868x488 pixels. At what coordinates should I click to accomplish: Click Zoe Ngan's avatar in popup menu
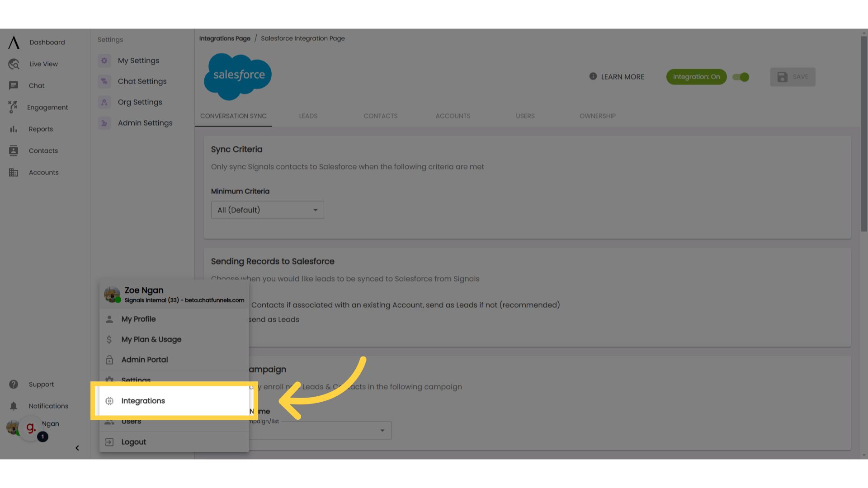pos(112,294)
